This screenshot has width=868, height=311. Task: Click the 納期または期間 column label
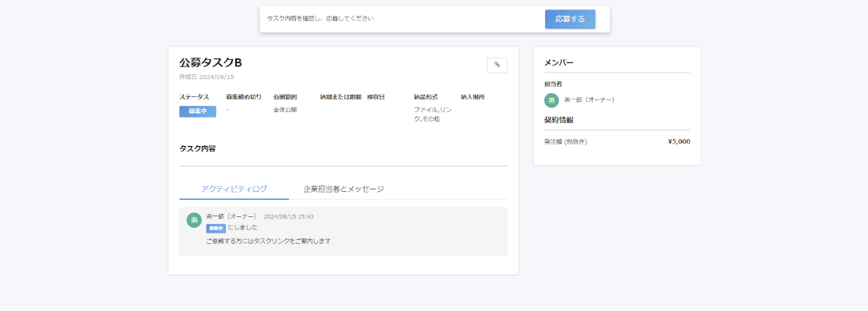341,97
